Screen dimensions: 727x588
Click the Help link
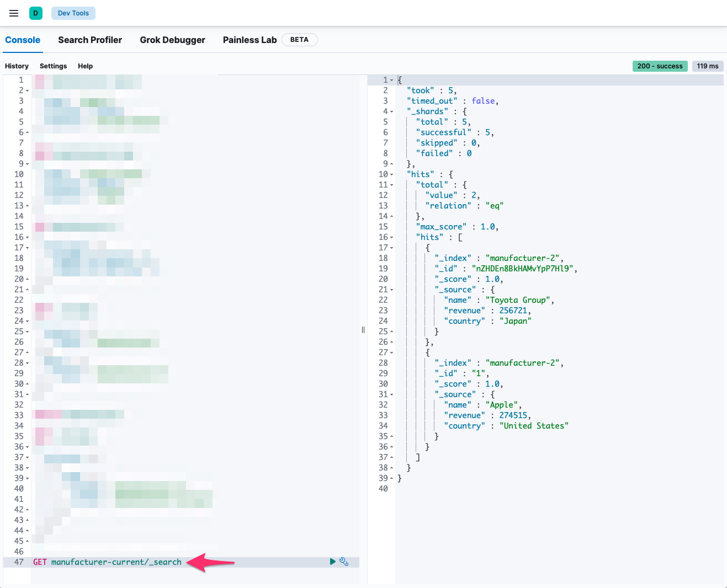(85, 66)
